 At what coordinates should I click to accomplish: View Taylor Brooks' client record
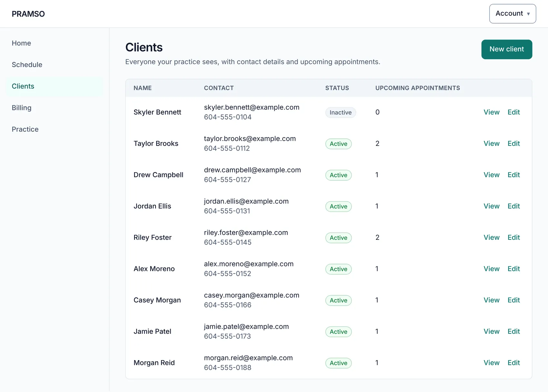(492, 143)
